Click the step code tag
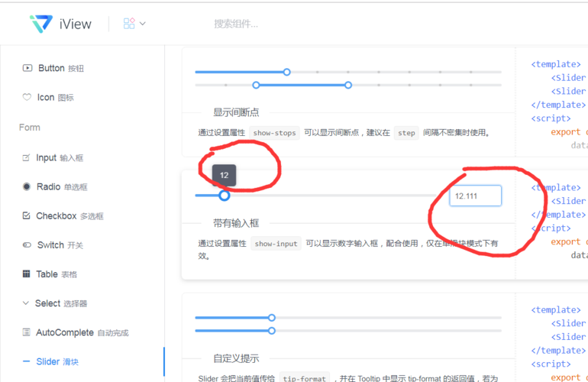Screen dimensions: 588x382 406,133
